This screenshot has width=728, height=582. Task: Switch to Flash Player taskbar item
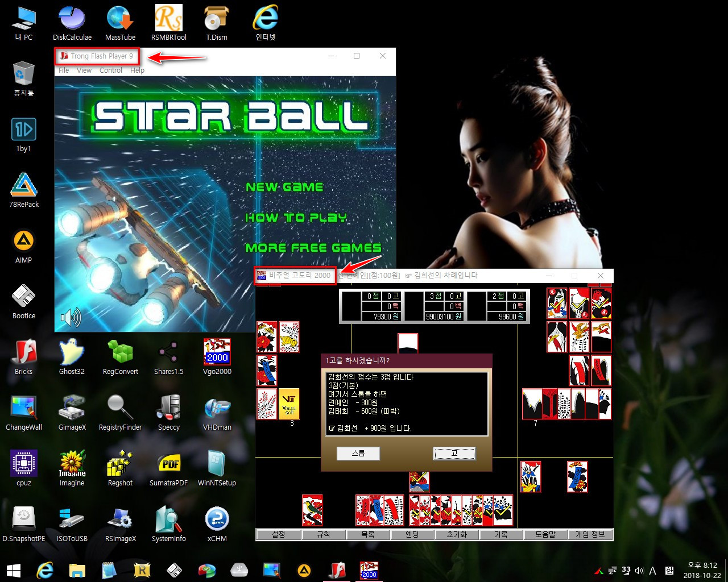click(337, 570)
